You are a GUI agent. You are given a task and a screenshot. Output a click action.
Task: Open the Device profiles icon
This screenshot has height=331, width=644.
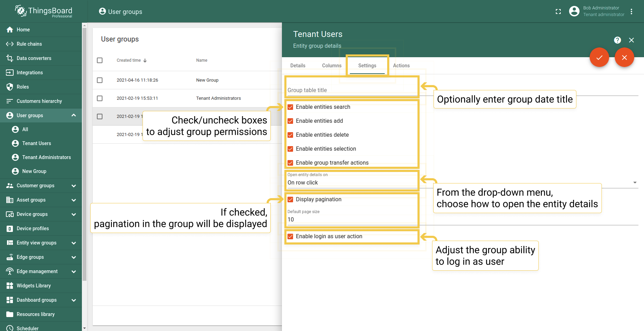[x=10, y=228]
